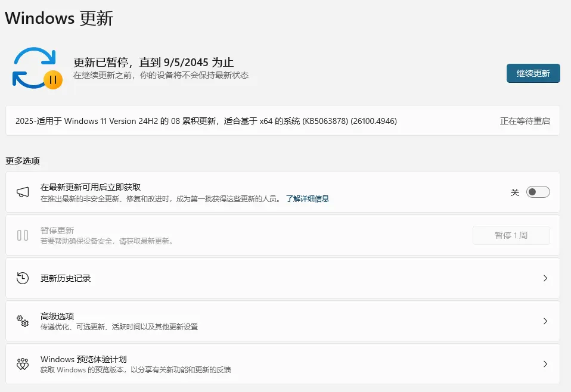Open the 了解详细信息 link
This screenshot has height=392, width=571.
pyautogui.click(x=308, y=199)
